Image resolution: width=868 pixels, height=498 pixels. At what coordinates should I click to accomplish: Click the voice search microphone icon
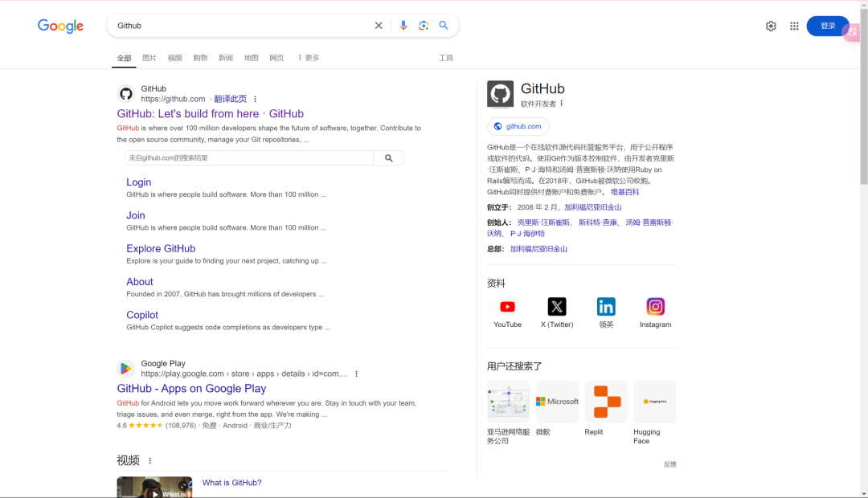point(403,25)
